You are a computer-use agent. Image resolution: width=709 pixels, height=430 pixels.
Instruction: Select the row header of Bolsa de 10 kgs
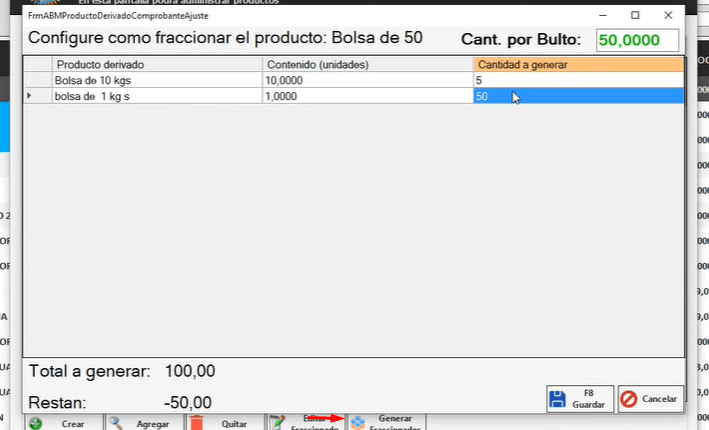(x=37, y=80)
